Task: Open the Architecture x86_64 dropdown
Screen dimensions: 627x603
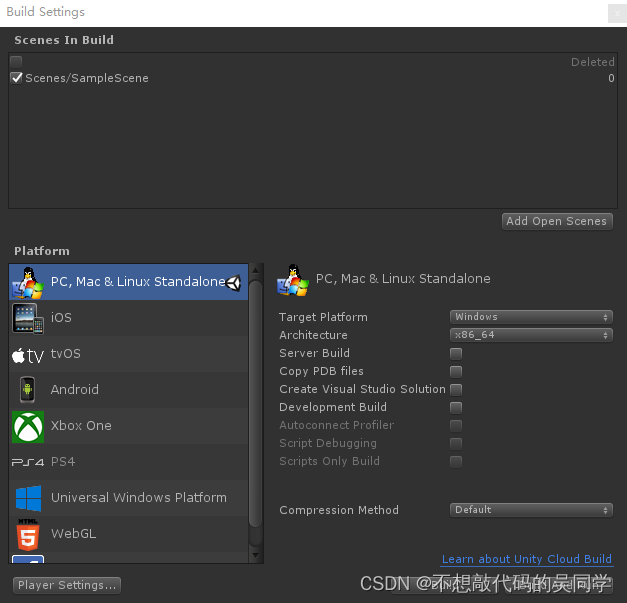Action: [531, 335]
